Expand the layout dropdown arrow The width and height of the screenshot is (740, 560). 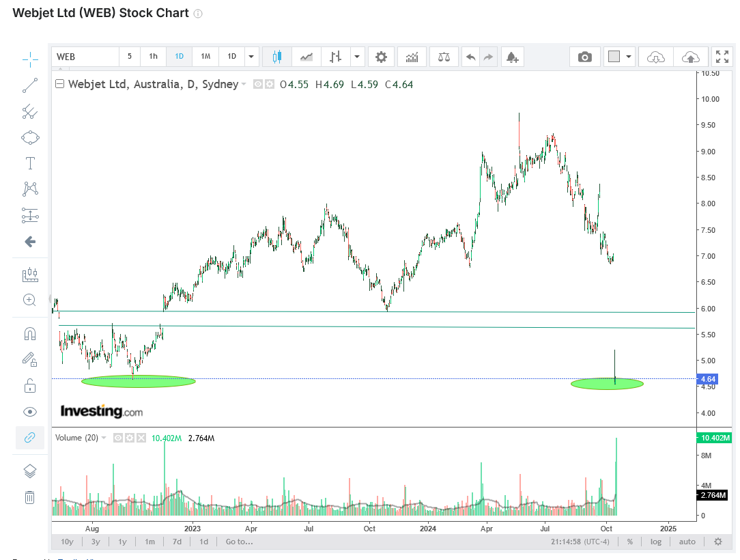pyautogui.click(x=629, y=57)
